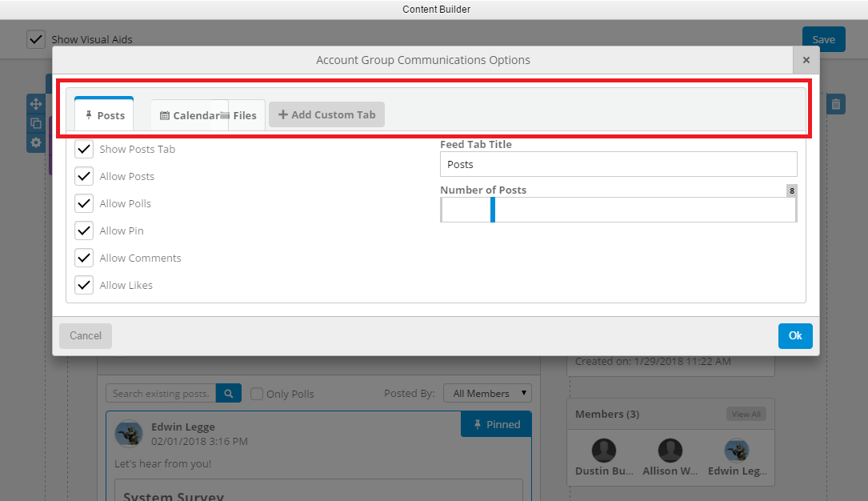Cancel the Communications Options dialog

click(x=86, y=336)
